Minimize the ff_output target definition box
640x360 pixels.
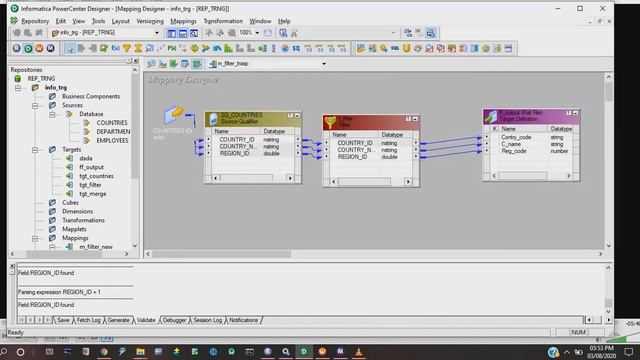tap(576, 113)
